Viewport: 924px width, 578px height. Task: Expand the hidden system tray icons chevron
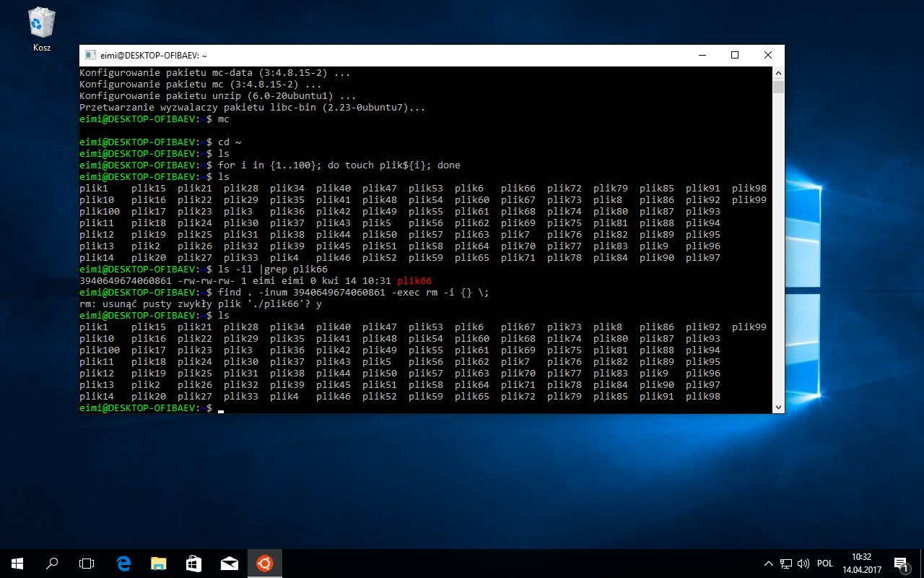(x=769, y=563)
